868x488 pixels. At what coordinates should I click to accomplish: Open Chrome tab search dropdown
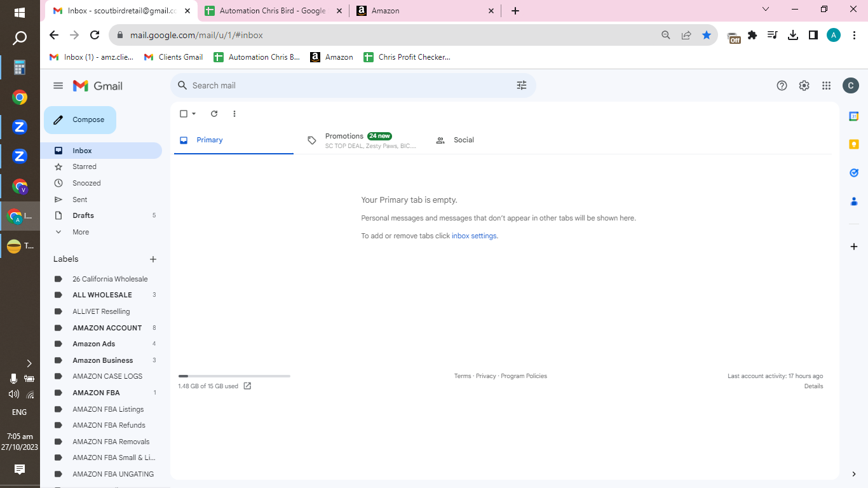[x=766, y=10]
